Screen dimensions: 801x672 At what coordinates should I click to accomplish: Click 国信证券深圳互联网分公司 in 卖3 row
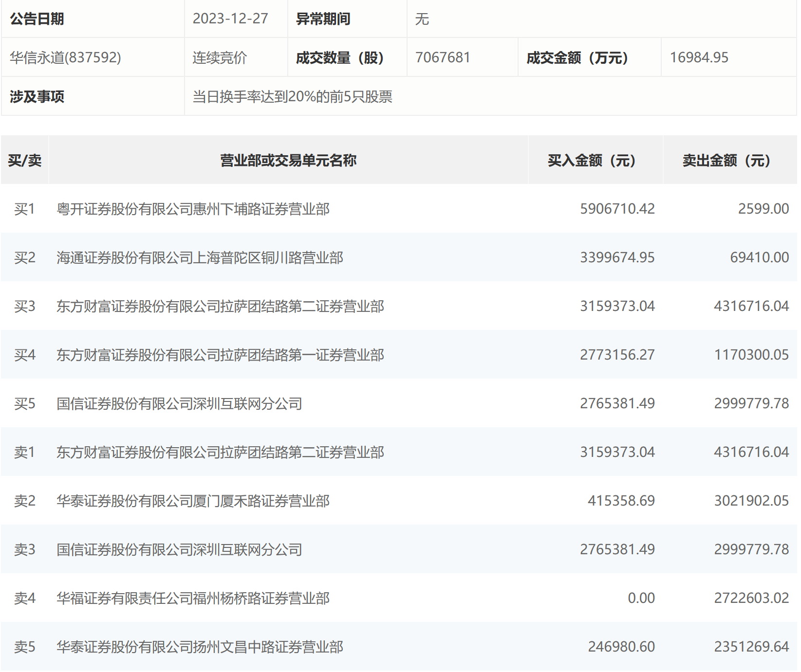point(180,549)
